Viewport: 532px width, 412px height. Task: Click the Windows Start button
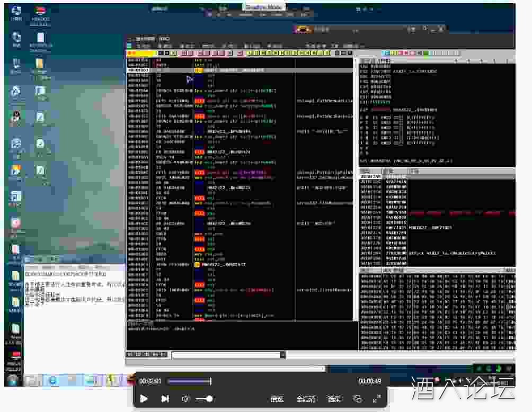pyautogui.click(x=13, y=380)
